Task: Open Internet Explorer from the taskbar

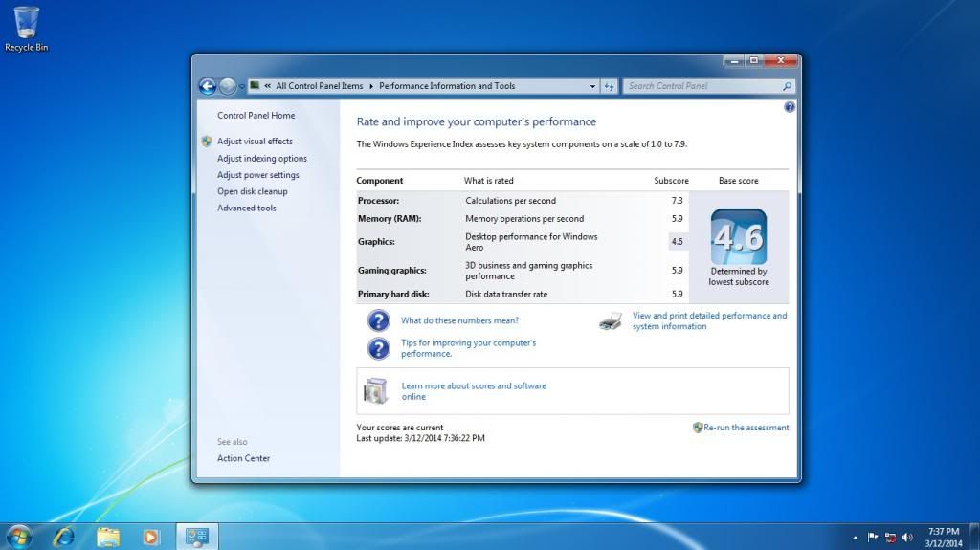Action: [x=64, y=536]
